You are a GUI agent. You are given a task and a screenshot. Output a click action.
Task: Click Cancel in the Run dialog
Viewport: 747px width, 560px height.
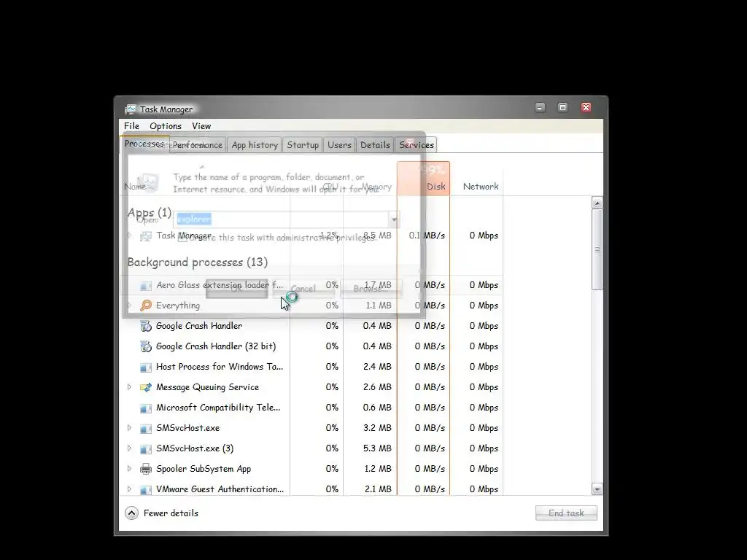[303, 289]
